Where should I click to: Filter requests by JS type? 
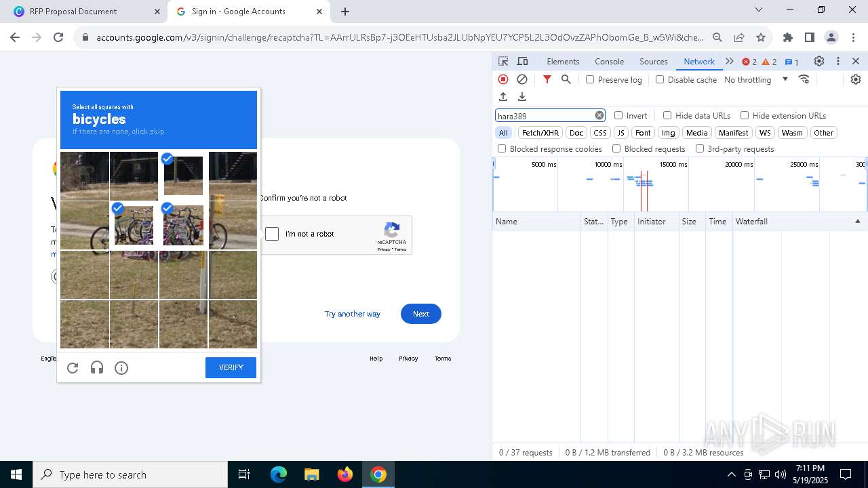(621, 133)
